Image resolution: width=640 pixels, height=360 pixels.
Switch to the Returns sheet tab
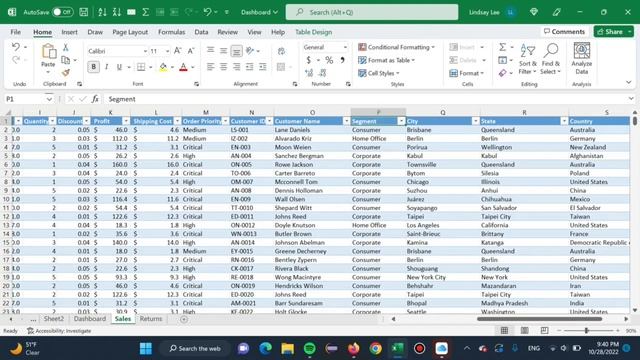coord(151,319)
